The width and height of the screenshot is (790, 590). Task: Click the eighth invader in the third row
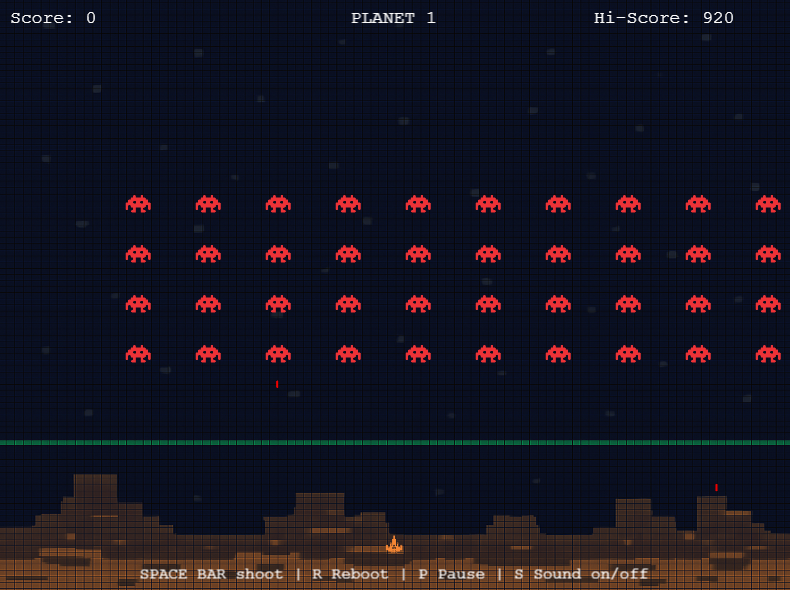[628, 304]
